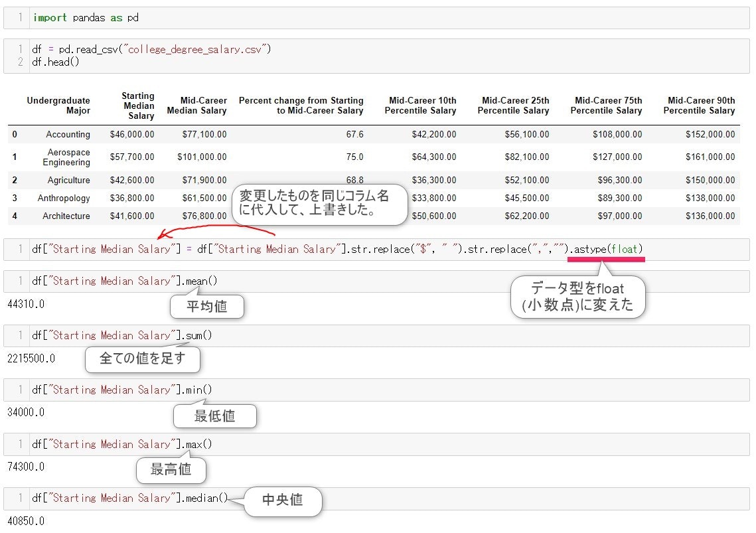This screenshot has width=756, height=533.
Task: Click the $42,600.00 starting salary cell
Action: point(132,181)
